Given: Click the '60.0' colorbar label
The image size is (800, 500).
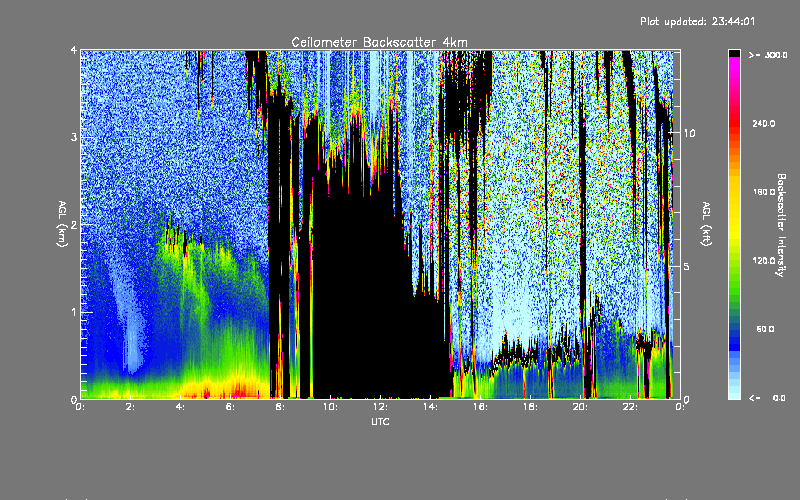Looking at the screenshot, I should [x=765, y=329].
